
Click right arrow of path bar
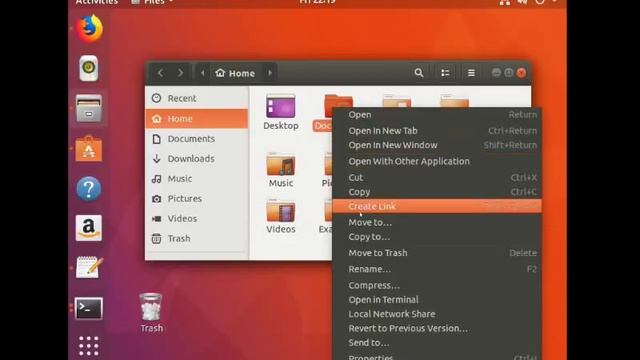pyautogui.click(x=270, y=73)
